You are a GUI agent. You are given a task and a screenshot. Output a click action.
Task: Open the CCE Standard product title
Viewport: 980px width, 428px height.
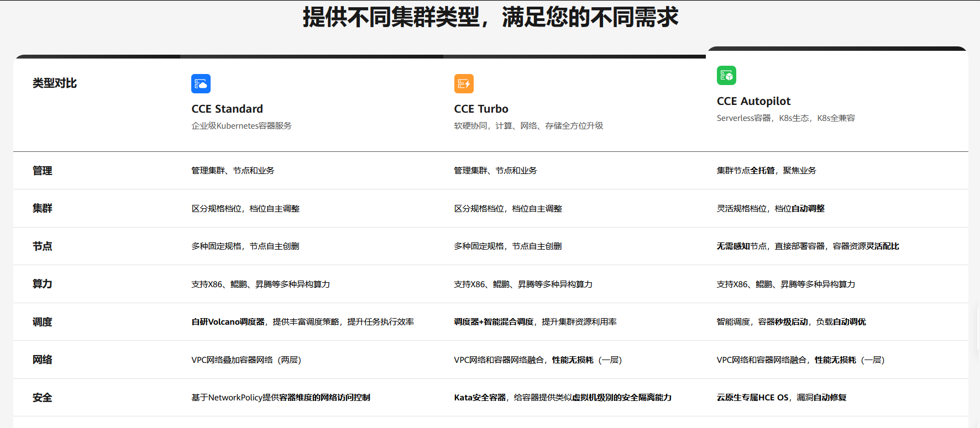227,109
